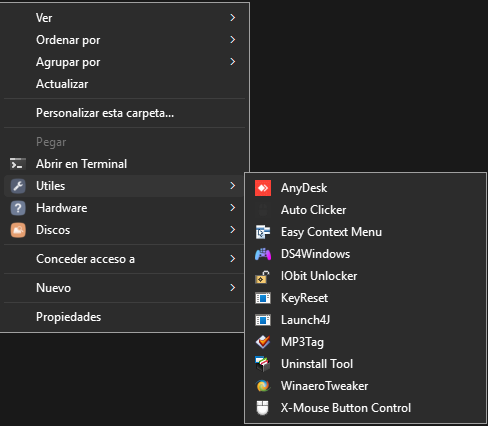Expand the Conceder acceso a chevron
The image size is (488, 426).
233,259
